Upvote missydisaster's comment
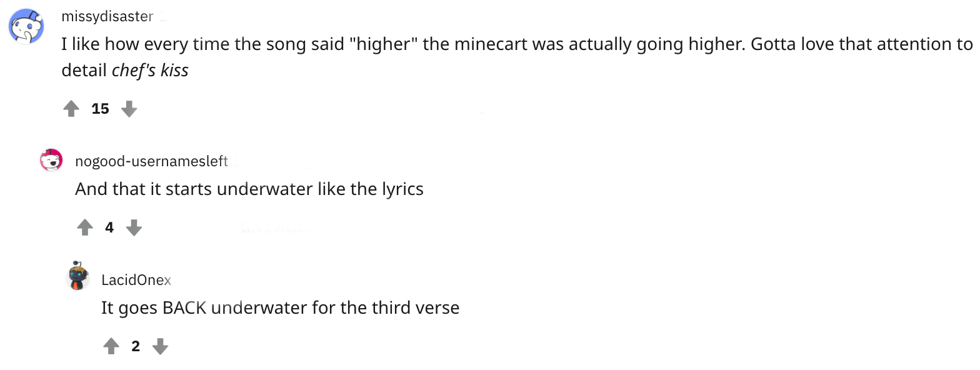980x370 pixels. [x=72, y=109]
